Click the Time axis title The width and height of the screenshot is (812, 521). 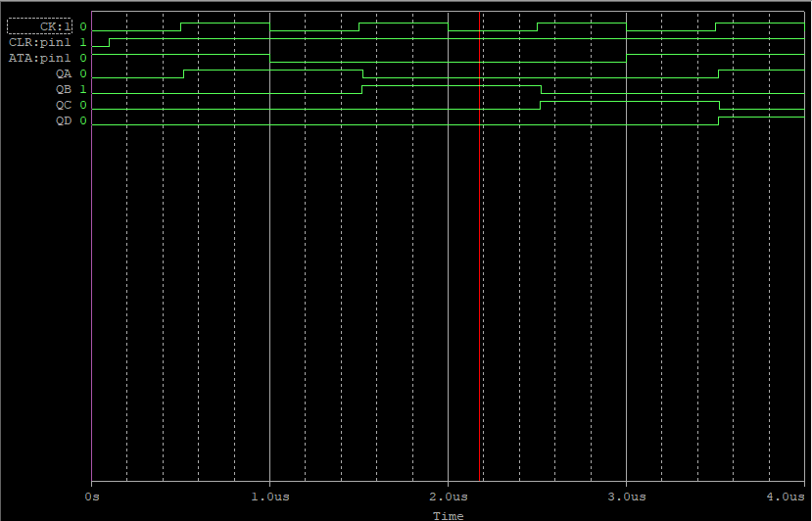pyautogui.click(x=448, y=516)
